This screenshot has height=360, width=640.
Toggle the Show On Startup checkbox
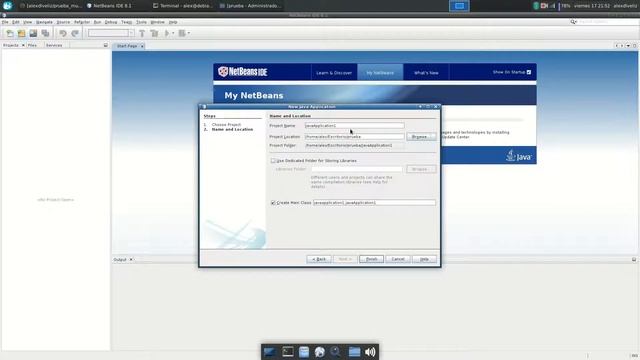tap(529, 72)
